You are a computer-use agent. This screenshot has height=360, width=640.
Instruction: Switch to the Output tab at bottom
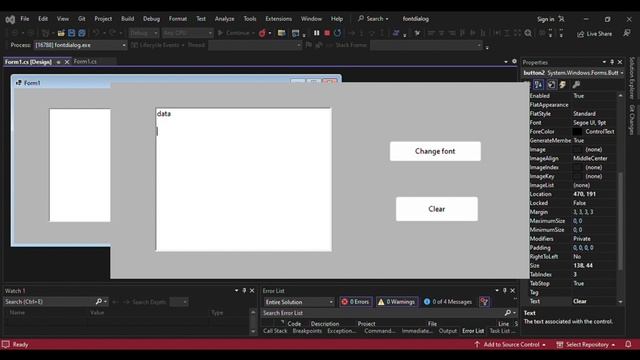[448, 331]
